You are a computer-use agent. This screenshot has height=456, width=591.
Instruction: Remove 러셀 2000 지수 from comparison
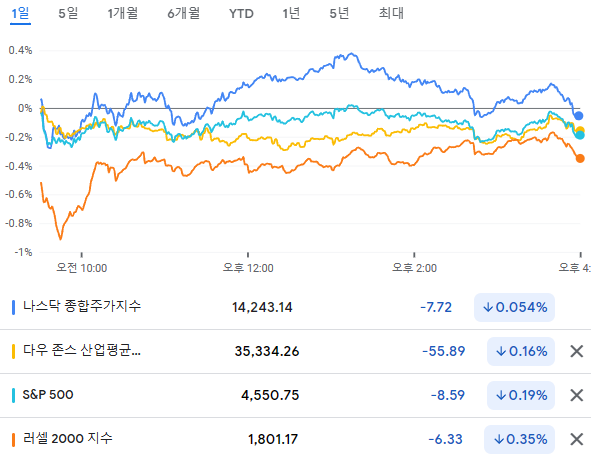click(577, 439)
